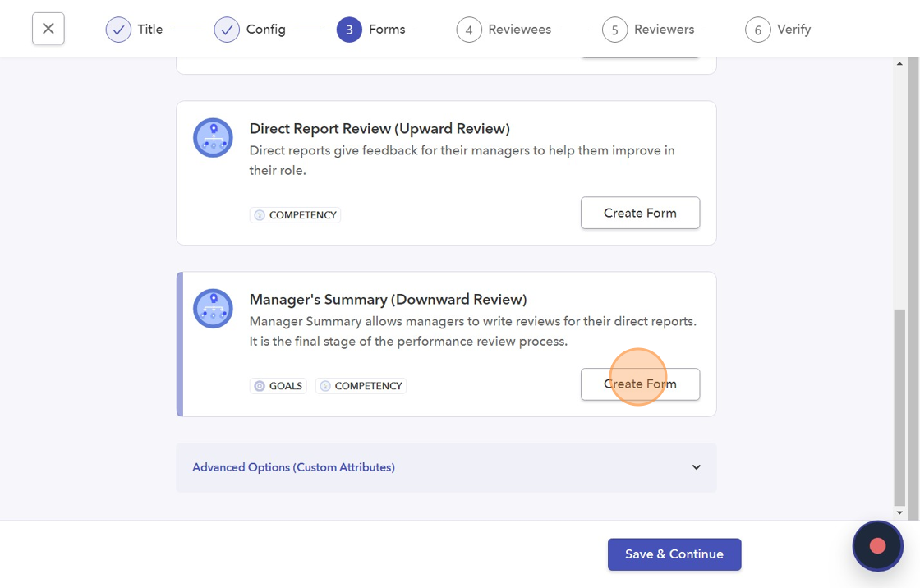The width and height of the screenshot is (920, 588).
Task: Click the scrollbar up arrow
Action: click(899, 63)
